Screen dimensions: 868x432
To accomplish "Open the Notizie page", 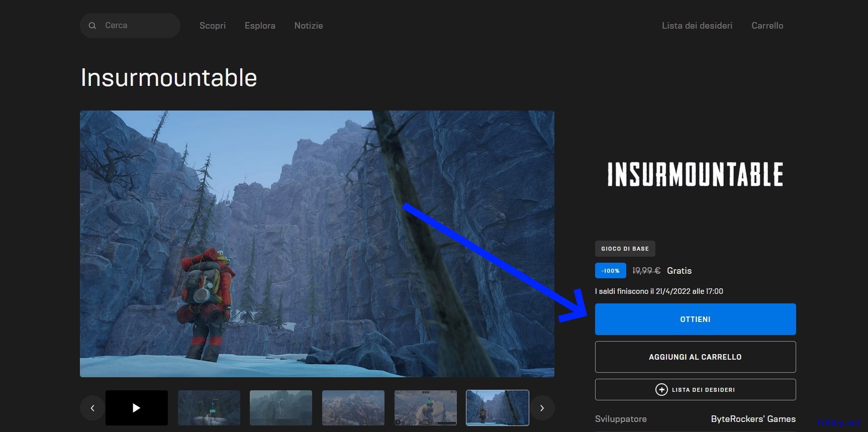I will point(309,26).
